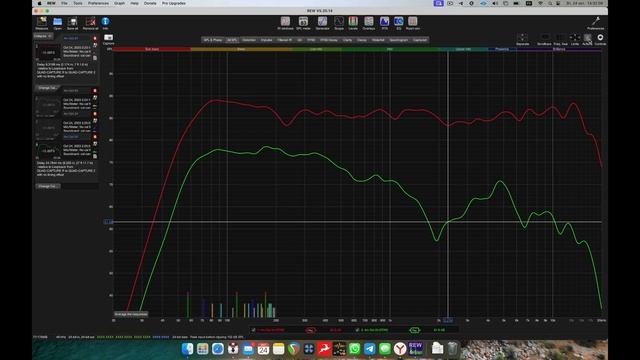Viewport: 640px width, 360px height.
Task: Open a measurement file with the Open icon
Action: pyautogui.click(x=58, y=22)
